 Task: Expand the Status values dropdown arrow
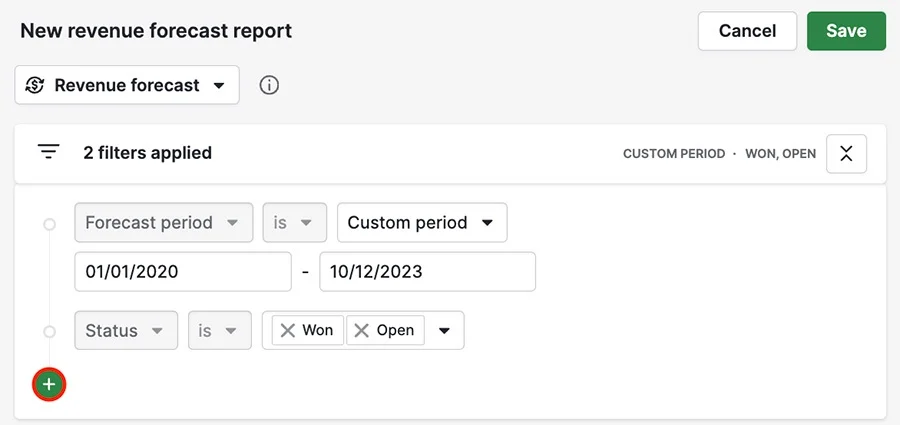click(444, 330)
